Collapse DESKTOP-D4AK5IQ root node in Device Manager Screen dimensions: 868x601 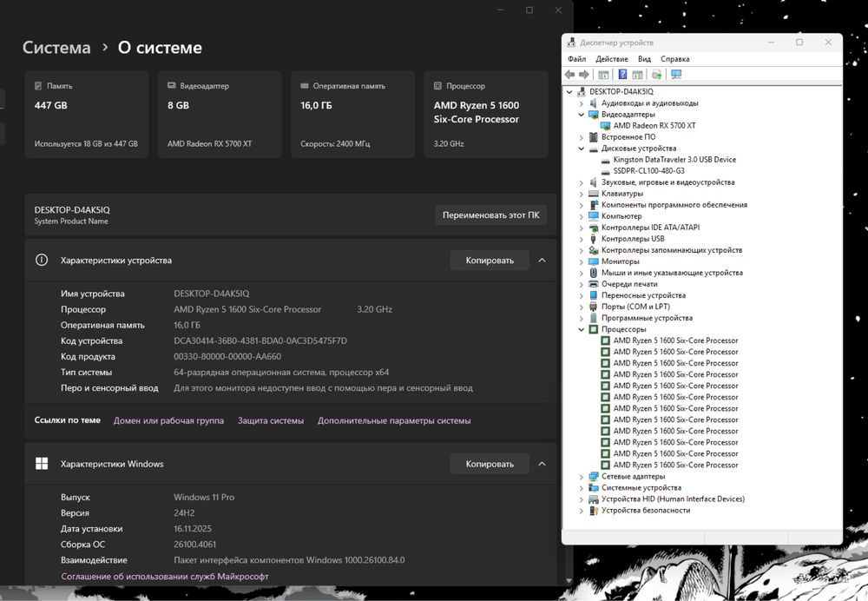[569, 92]
